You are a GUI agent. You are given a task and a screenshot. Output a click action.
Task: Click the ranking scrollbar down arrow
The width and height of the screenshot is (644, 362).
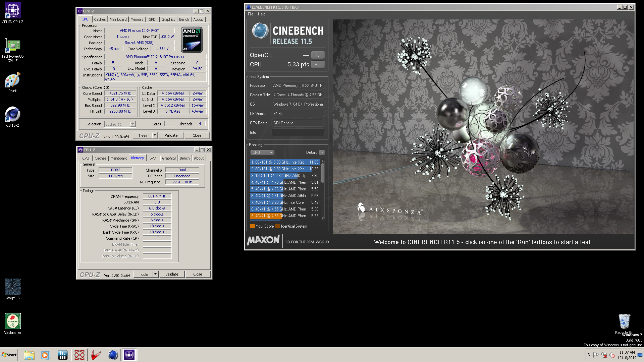click(323, 219)
